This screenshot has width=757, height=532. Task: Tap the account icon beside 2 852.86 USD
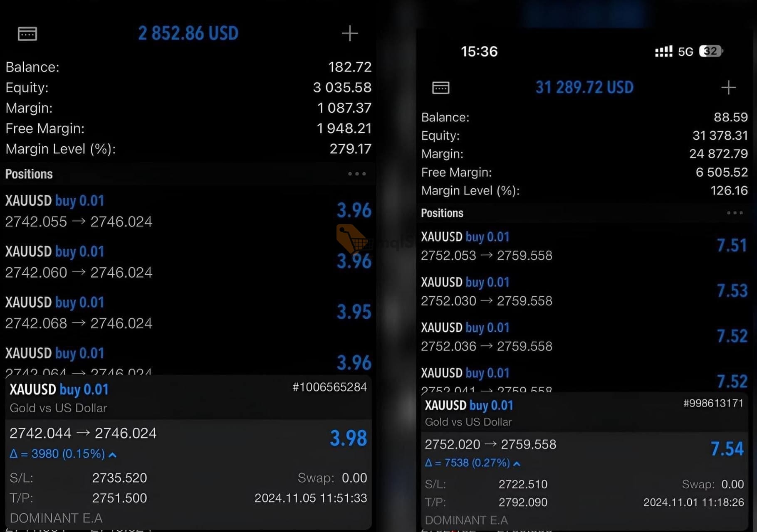click(x=27, y=34)
